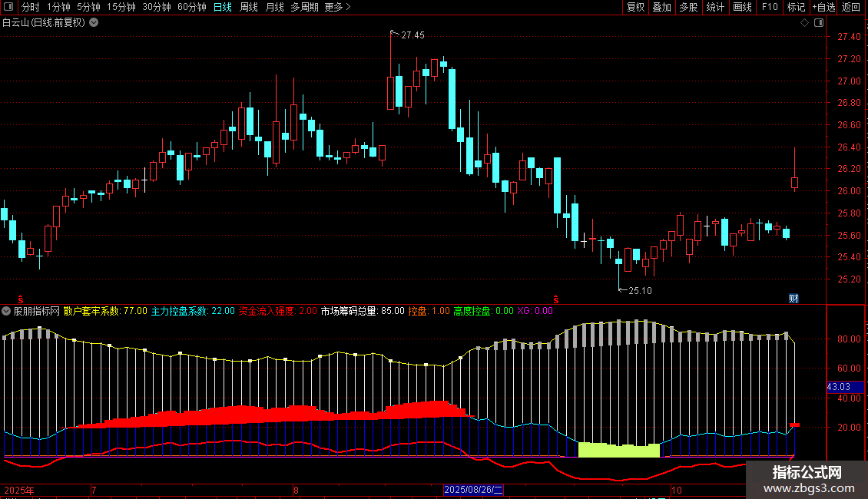Click XG: 0.00 indicator value
868x499 pixels.
[x=535, y=311]
